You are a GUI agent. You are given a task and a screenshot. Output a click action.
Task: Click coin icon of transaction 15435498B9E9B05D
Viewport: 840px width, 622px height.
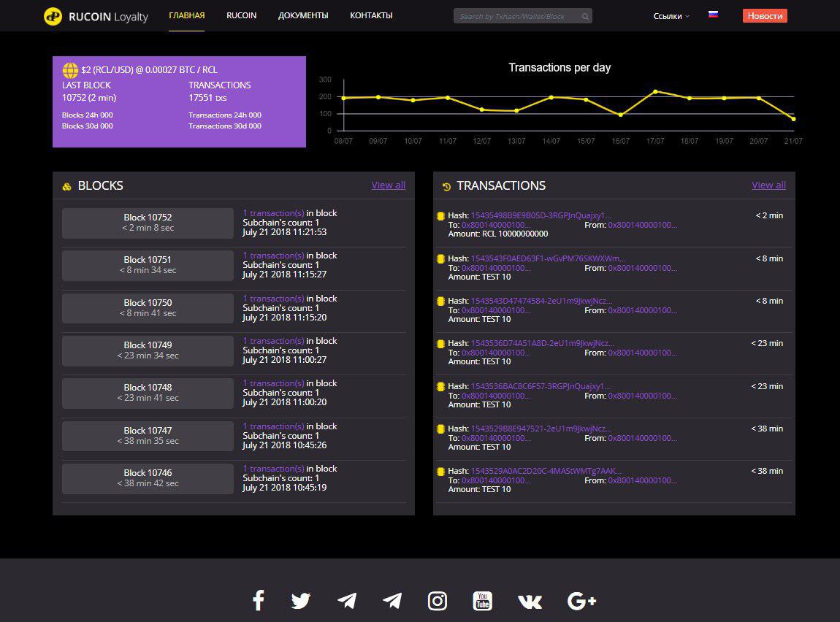(x=440, y=215)
